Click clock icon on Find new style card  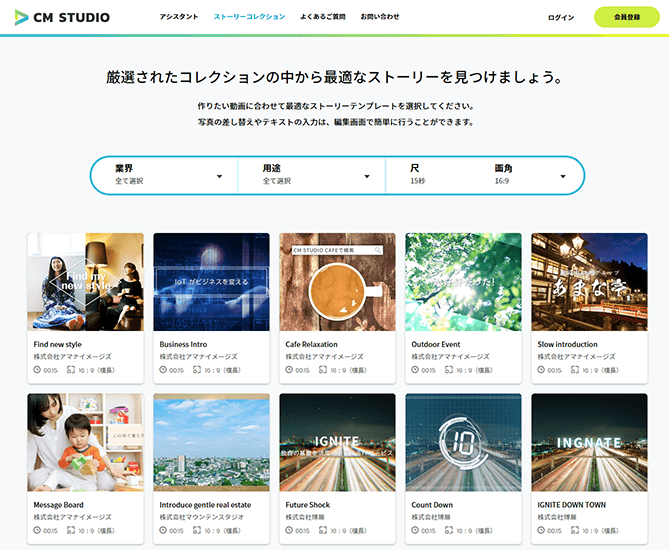coord(37,370)
